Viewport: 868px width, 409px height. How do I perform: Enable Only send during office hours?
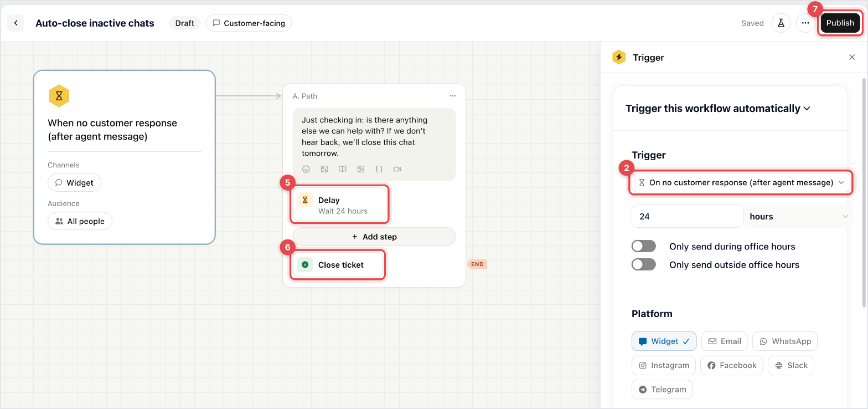pyautogui.click(x=644, y=246)
